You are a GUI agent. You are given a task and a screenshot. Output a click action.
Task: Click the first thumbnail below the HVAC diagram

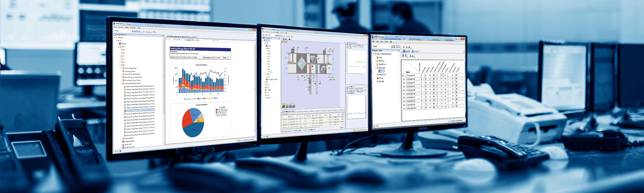283,106
